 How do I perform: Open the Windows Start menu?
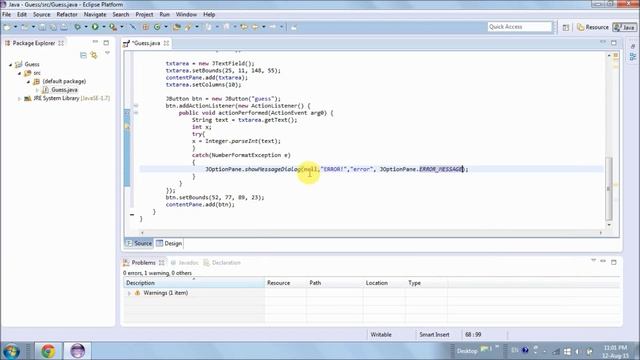click(11, 351)
